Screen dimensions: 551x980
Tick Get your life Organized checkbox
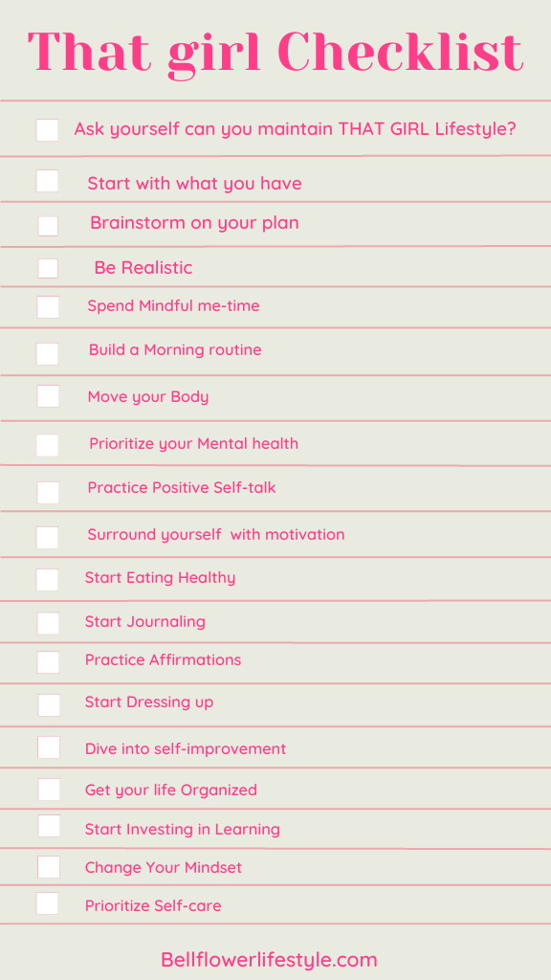pos(49,790)
